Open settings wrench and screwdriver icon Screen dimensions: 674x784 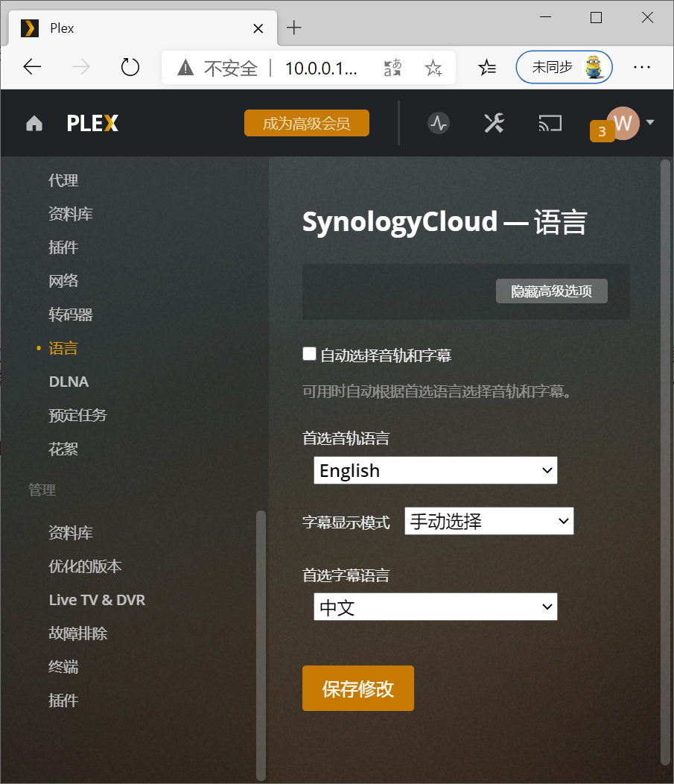494,123
